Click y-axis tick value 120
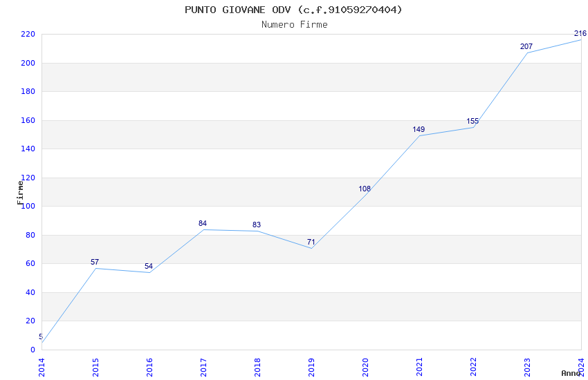The height and width of the screenshot is (380, 588). click(28, 178)
